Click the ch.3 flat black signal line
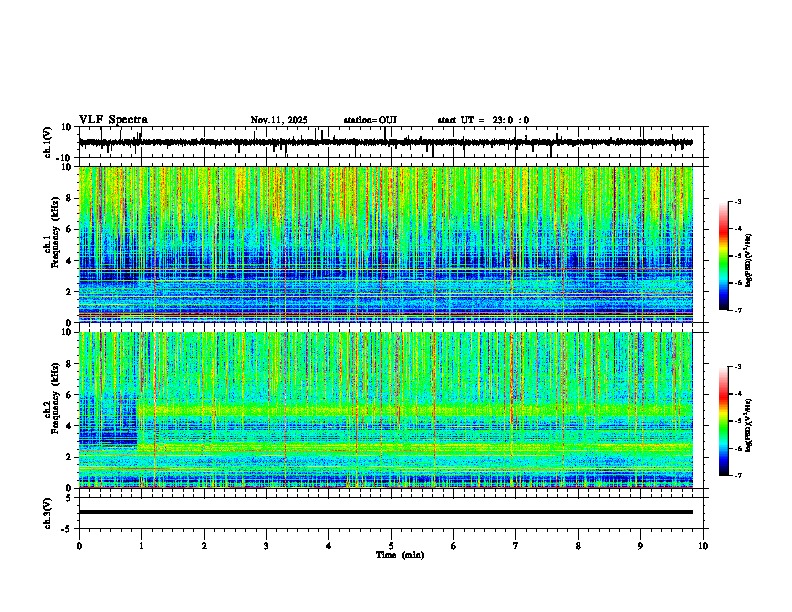 click(385, 512)
